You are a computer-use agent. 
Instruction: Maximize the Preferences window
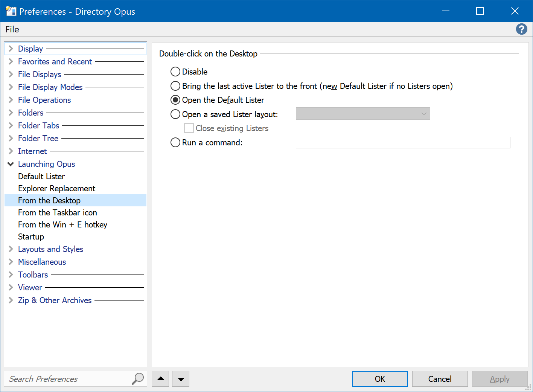(x=480, y=11)
